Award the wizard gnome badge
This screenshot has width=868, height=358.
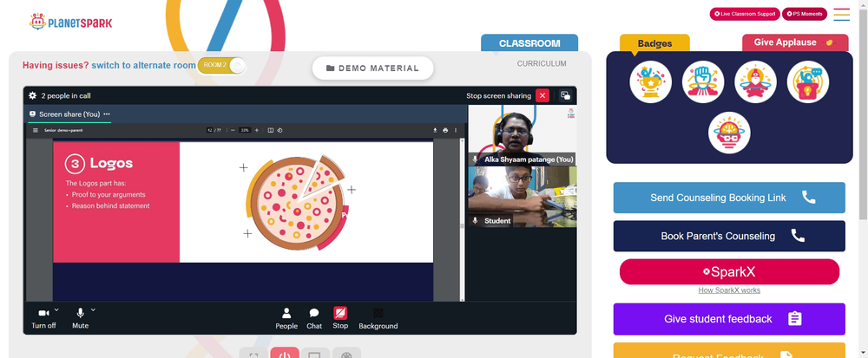755,81
